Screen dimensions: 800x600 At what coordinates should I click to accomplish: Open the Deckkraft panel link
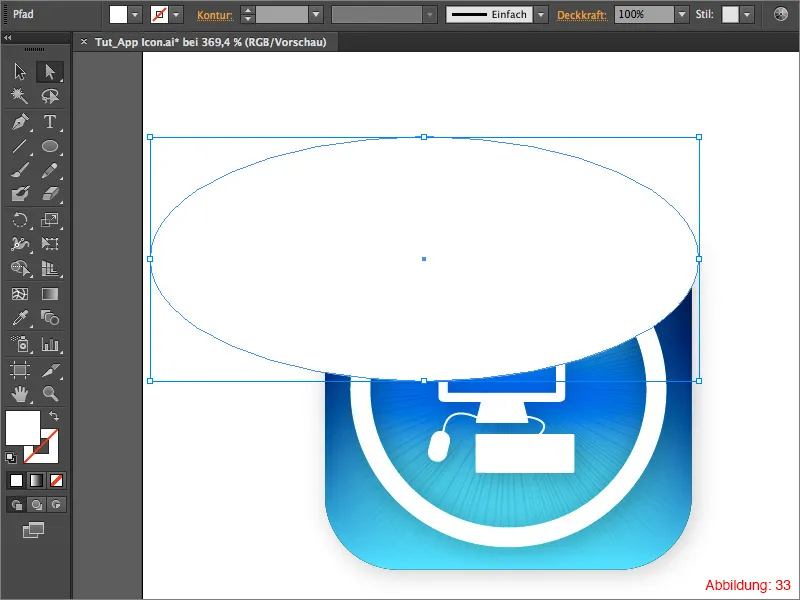tap(582, 15)
